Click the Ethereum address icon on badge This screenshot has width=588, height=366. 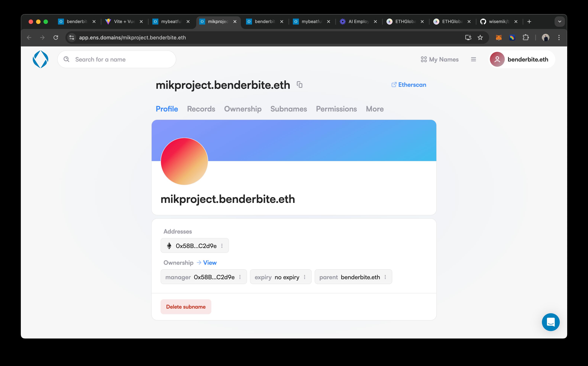point(169,245)
